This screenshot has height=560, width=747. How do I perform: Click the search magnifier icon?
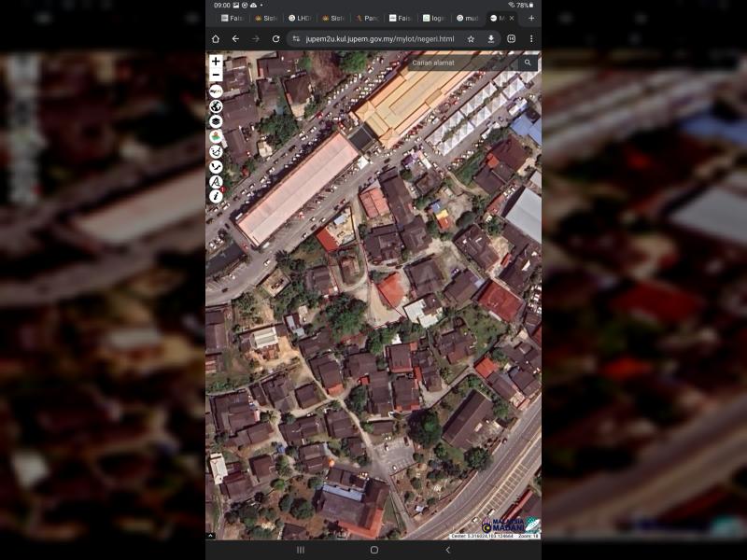point(528,63)
